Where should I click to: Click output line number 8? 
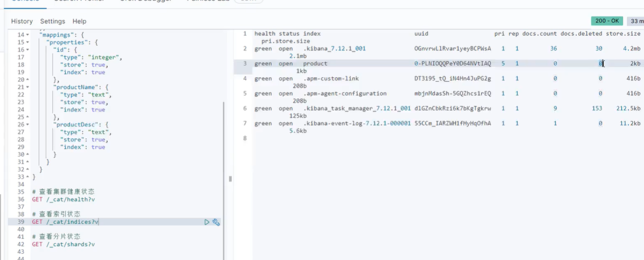click(245, 138)
